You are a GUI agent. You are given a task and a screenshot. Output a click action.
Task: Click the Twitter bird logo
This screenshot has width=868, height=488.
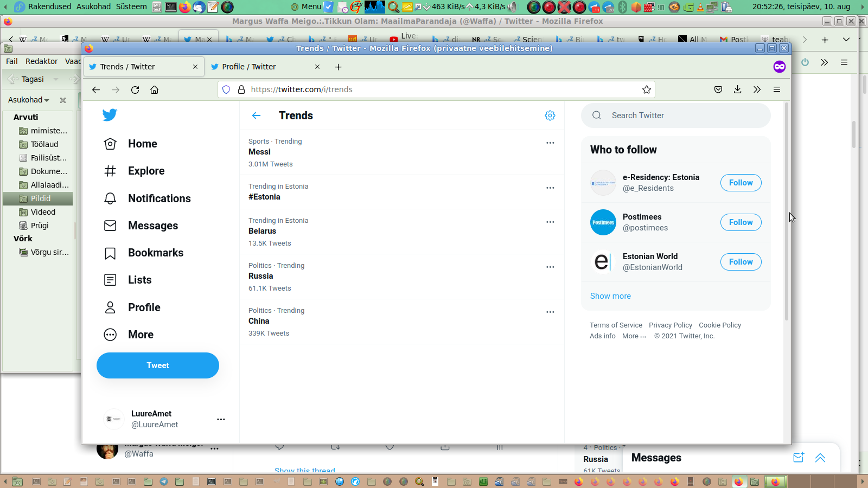(110, 115)
